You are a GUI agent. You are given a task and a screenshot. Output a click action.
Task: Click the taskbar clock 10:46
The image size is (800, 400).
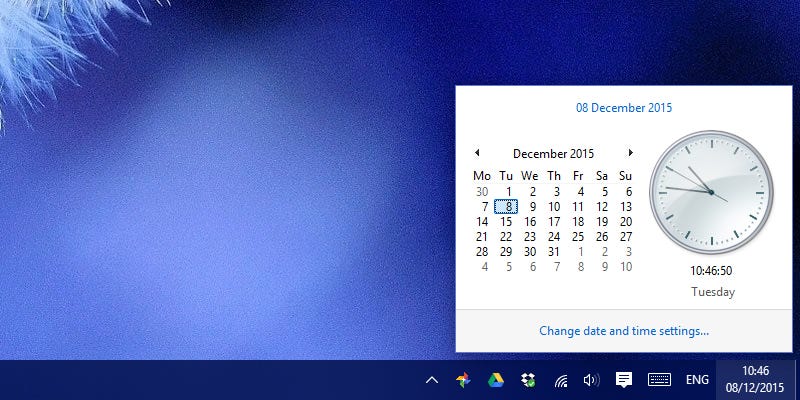[756, 371]
